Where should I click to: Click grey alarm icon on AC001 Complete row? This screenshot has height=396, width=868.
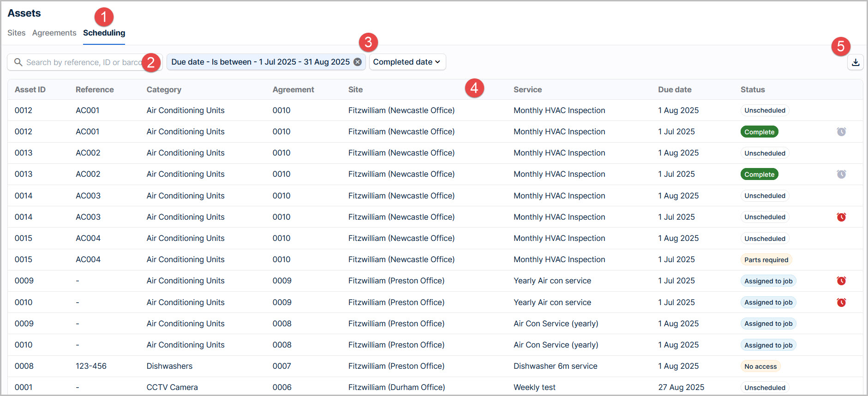[841, 132]
